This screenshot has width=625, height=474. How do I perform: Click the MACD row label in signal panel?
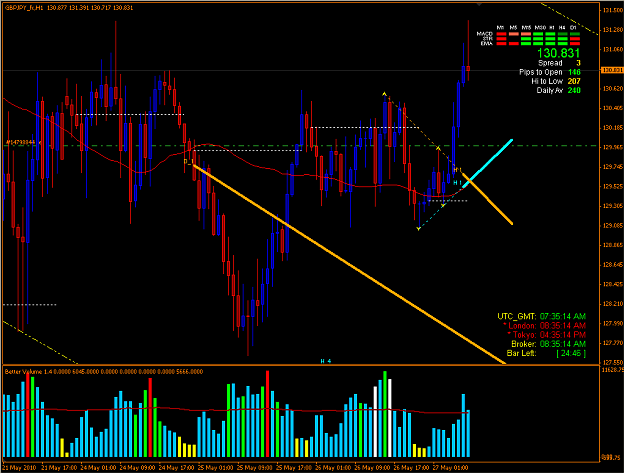coord(485,34)
